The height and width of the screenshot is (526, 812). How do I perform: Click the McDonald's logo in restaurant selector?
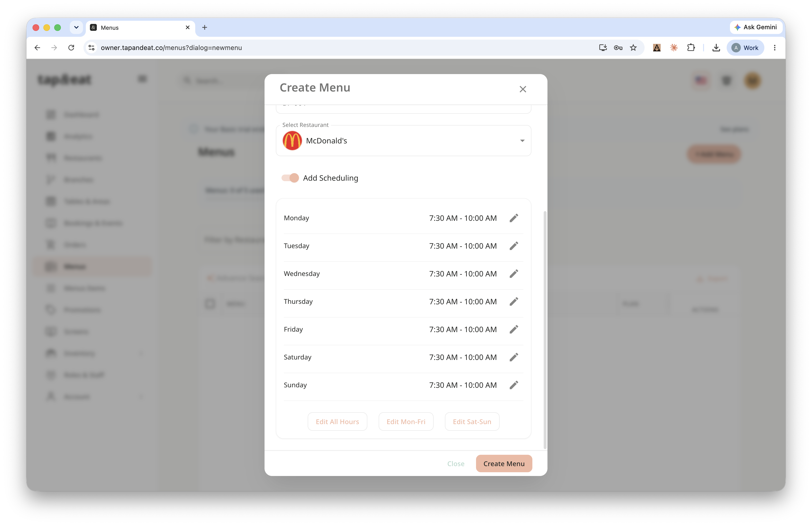click(x=292, y=141)
